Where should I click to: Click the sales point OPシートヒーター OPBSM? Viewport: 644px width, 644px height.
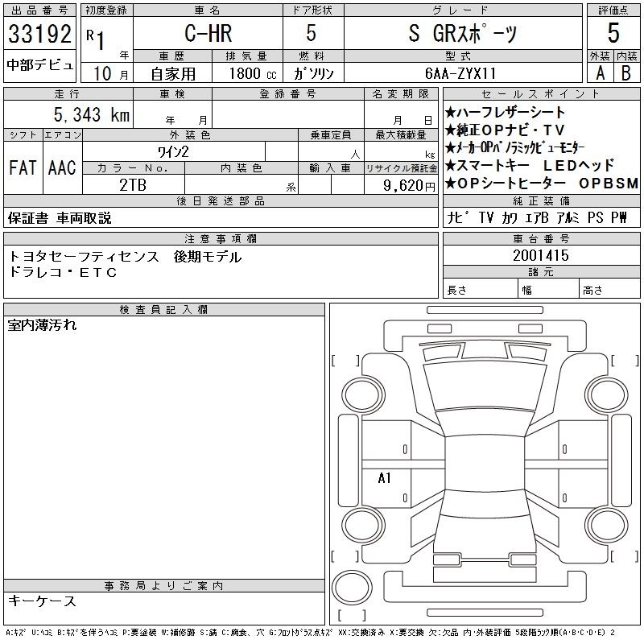click(542, 184)
